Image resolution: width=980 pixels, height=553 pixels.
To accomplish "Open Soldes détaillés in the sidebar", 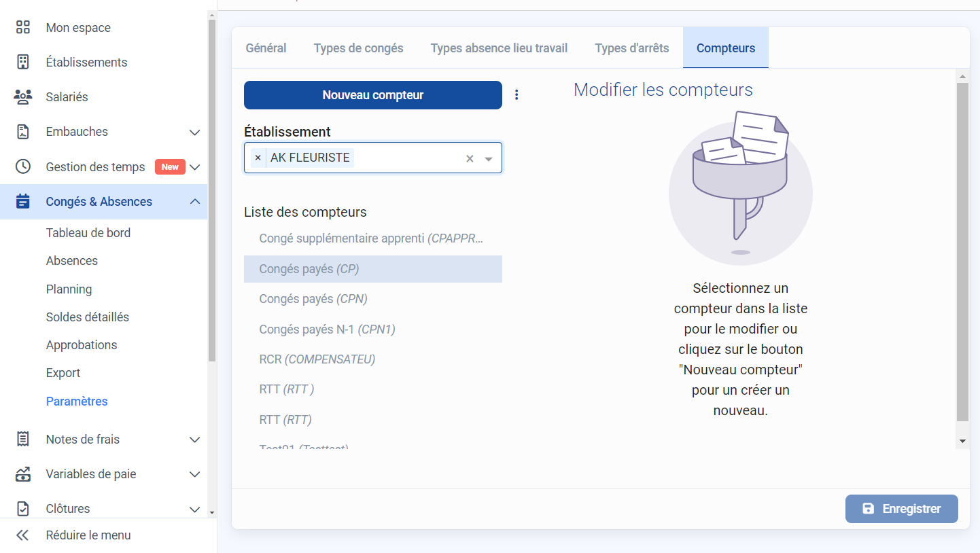I will coord(88,317).
